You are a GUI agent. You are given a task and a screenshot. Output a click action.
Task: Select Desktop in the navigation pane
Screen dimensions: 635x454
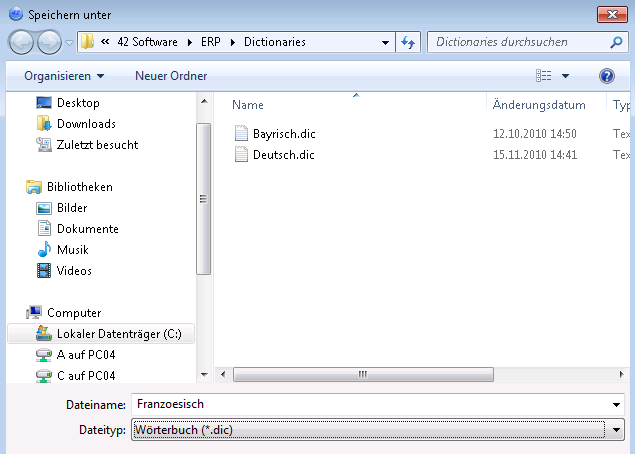point(78,103)
